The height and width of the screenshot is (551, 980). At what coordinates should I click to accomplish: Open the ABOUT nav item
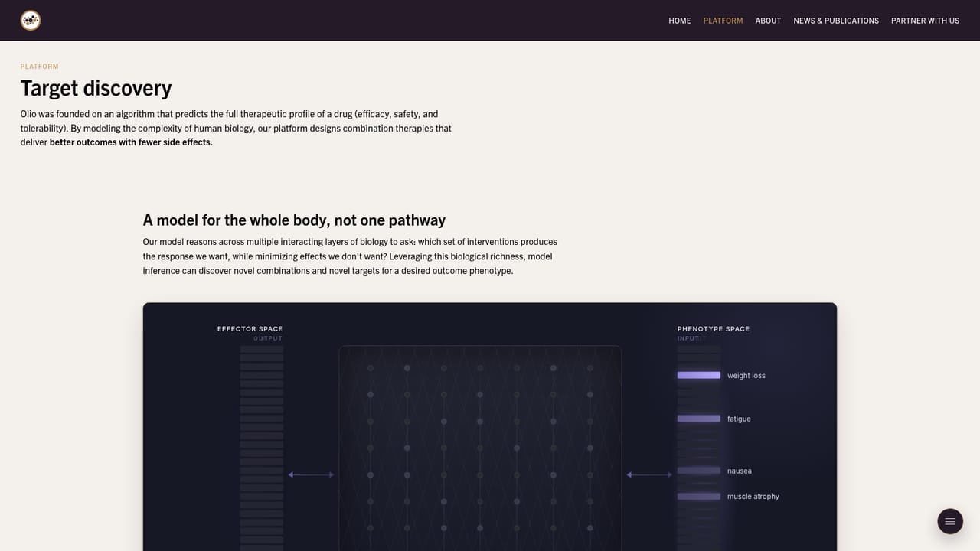(x=768, y=21)
